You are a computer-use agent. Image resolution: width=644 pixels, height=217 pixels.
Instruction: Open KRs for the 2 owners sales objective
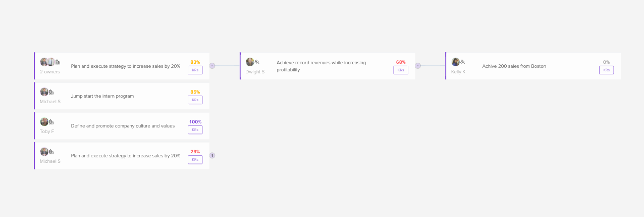(195, 70)
